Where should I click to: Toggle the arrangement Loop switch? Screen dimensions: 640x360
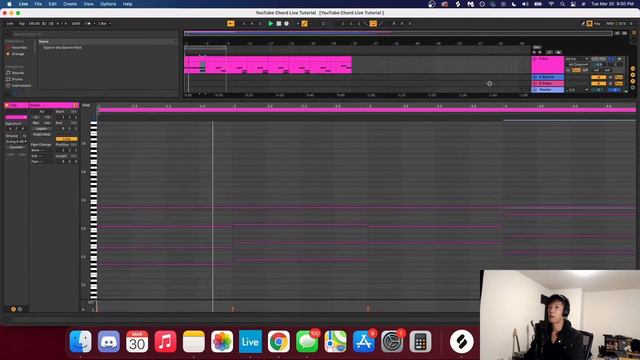pyautogui.click(x=373, y=24)
